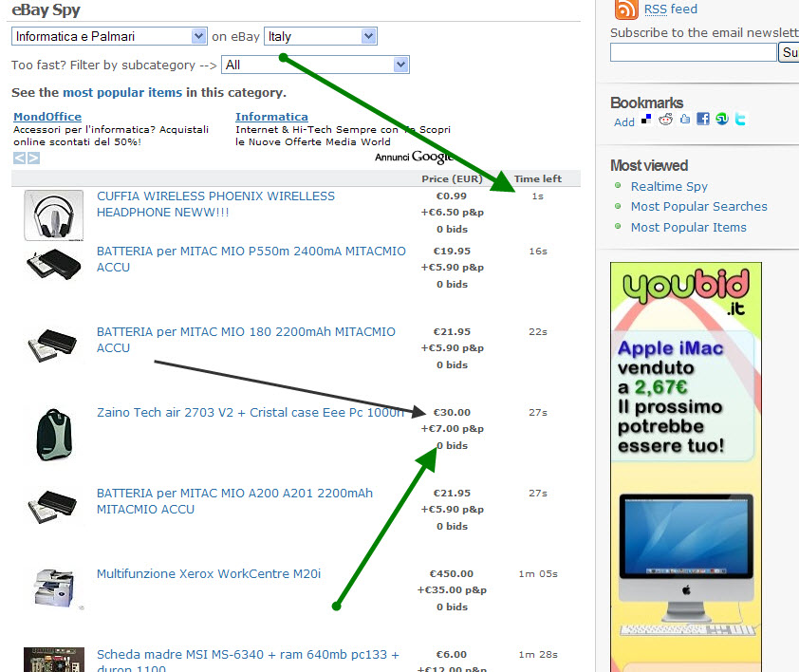Open the Informatica e Palmari category dropdown
This screenshot has height=672, width=799.
[x=109, y=36]
